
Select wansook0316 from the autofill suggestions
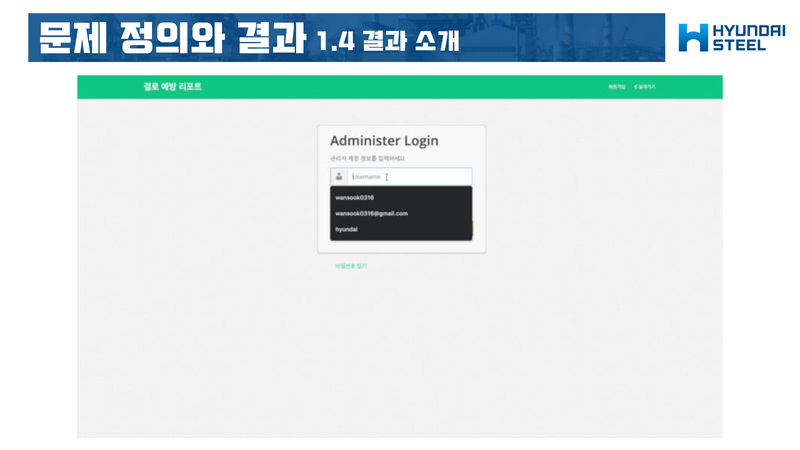pos(354,198)
